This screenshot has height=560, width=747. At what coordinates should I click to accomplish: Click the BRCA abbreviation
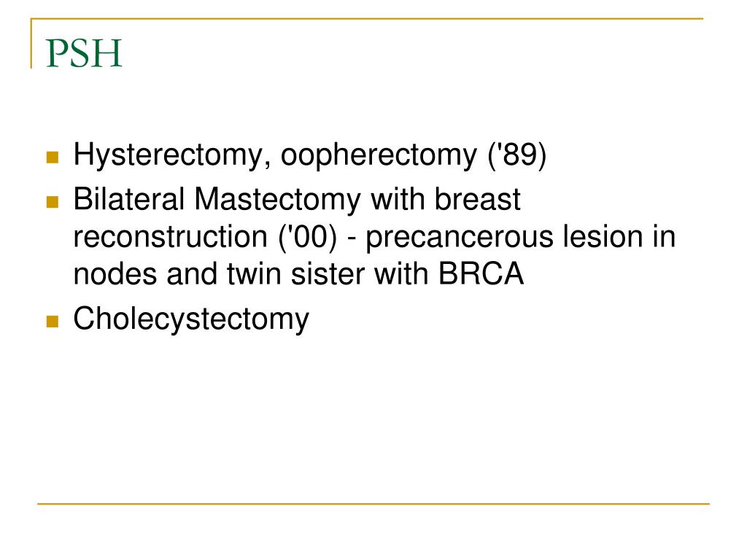(481, 274)
